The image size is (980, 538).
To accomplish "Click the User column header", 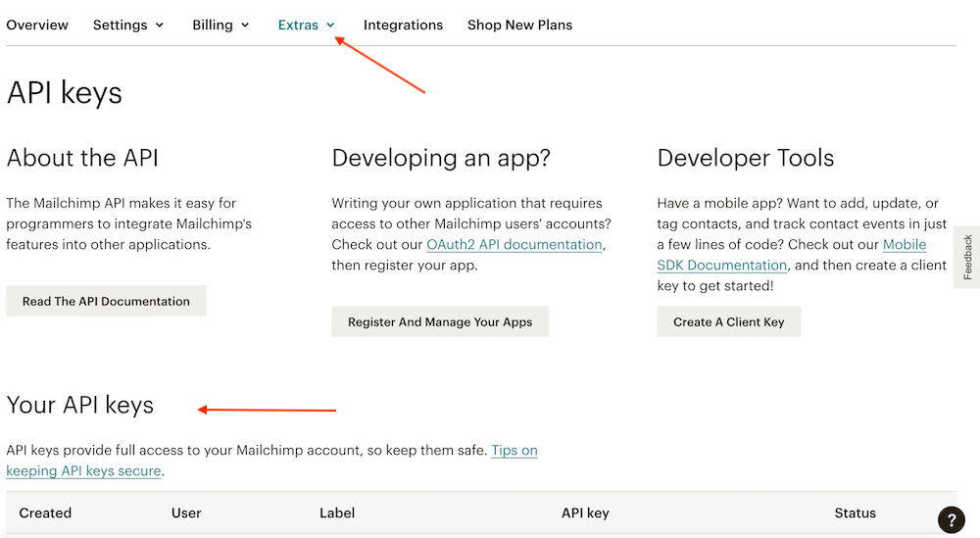I will (x=186, y=513).
